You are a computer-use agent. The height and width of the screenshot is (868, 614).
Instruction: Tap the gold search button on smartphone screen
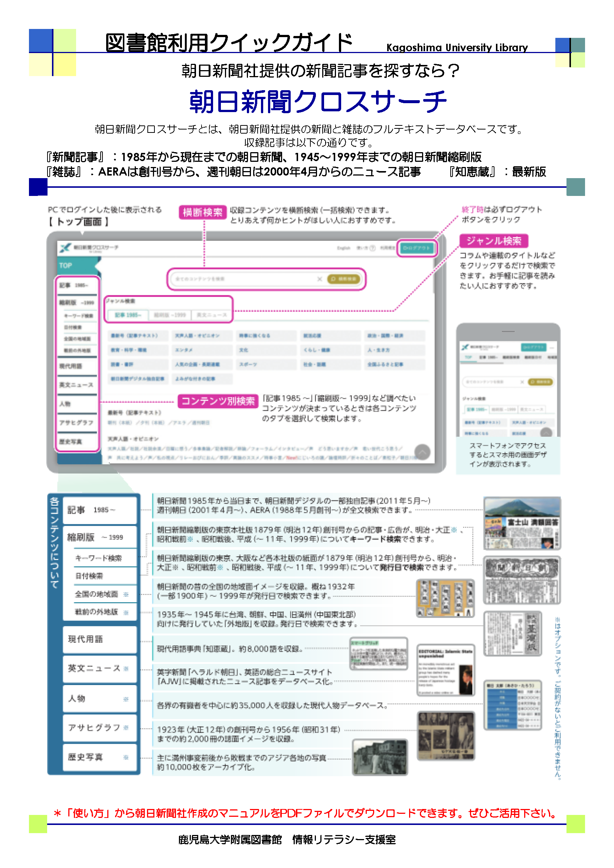tap(540, 382)
